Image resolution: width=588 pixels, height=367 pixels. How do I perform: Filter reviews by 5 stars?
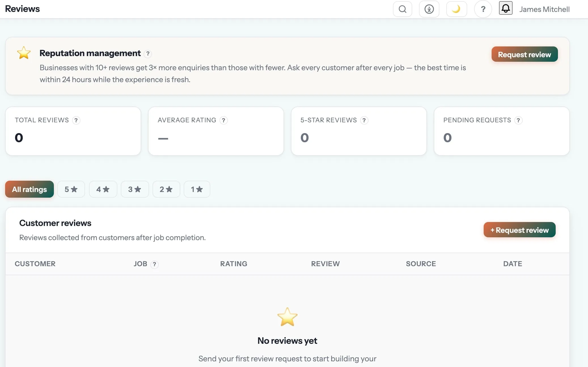pyautogui.click(x=71, y=189)
